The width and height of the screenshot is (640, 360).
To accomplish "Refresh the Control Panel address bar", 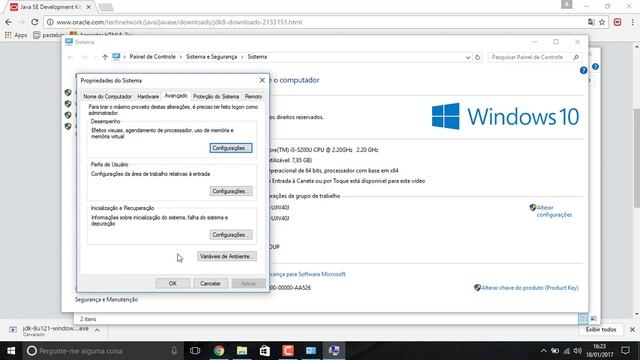I will [477, 57].
